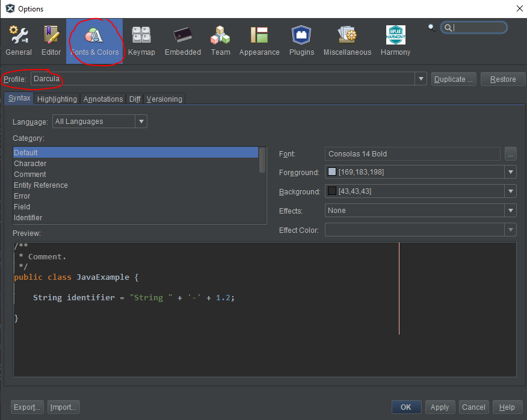Open Help for the options dialog

(507, 407)
